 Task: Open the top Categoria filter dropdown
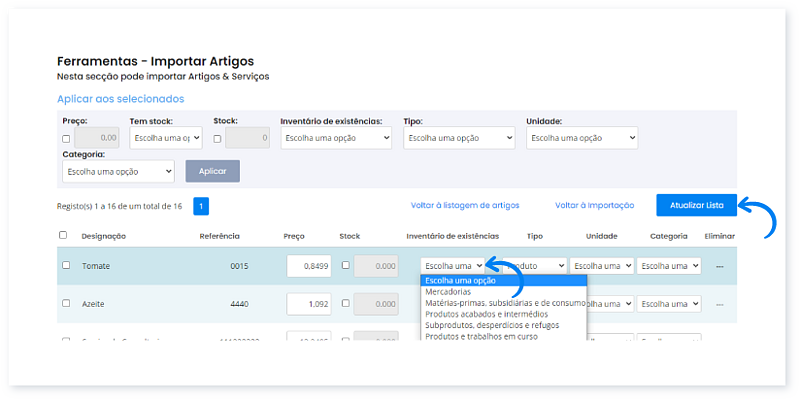118,171
